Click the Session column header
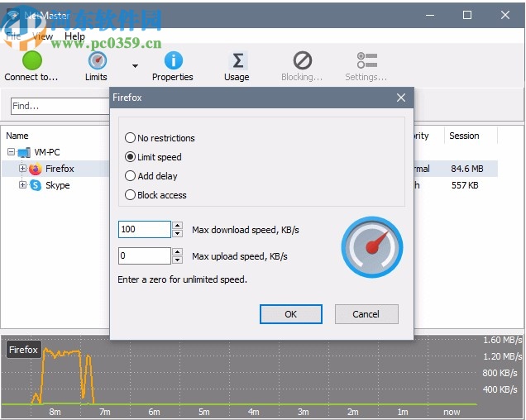 click(x=464, y=136)
